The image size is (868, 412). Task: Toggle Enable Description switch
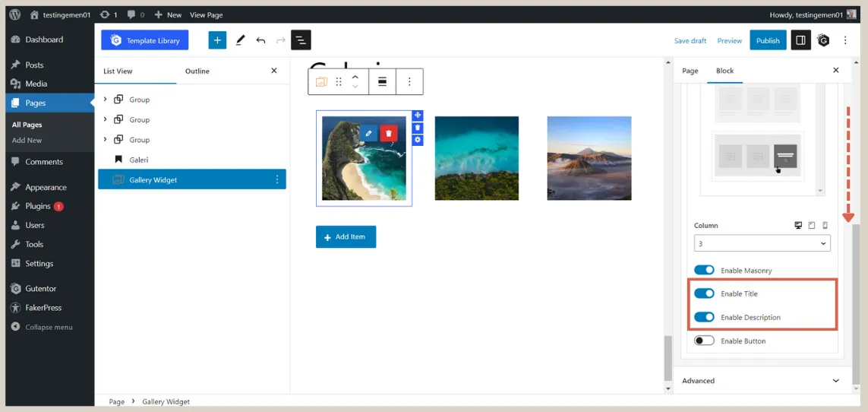pos(704,317)
